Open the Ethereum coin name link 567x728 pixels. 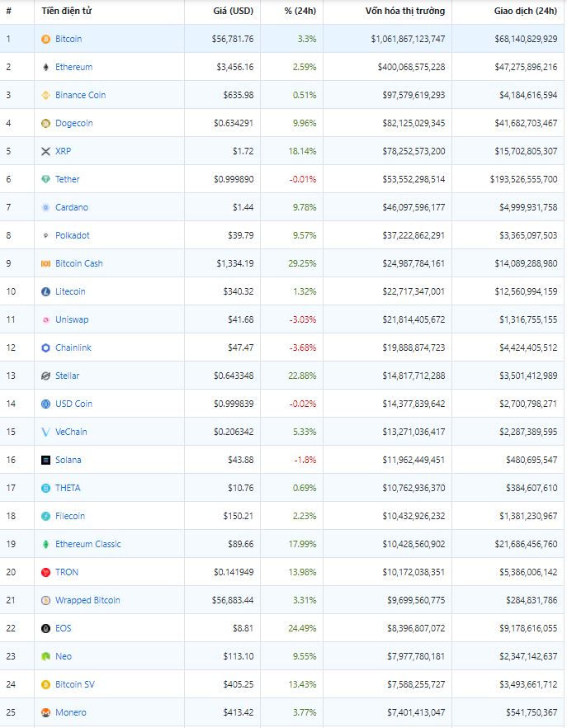pyautogui.click(x=73, y=67)
